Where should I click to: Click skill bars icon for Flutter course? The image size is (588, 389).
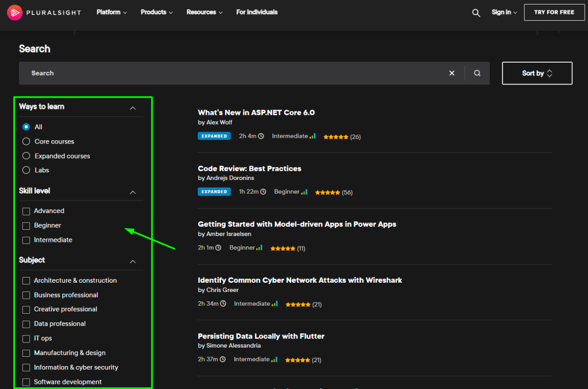pos(274,359)
